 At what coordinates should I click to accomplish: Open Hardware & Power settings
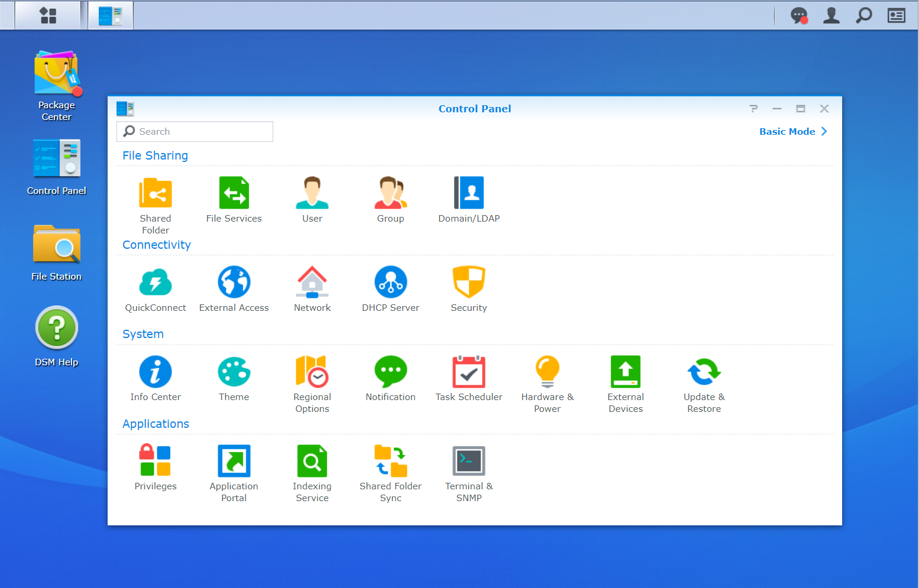[x=548, y=372]
